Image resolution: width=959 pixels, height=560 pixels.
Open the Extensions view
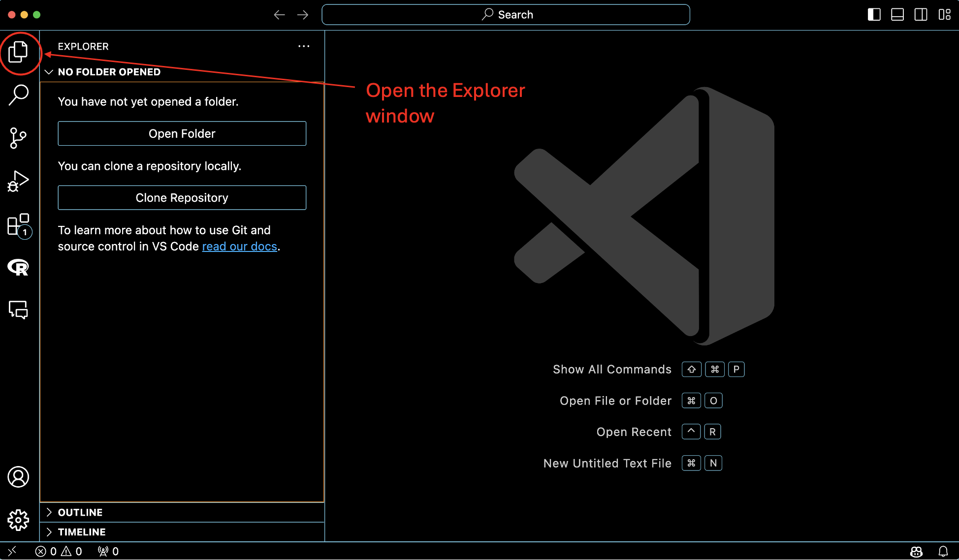(x=19, y=226)
